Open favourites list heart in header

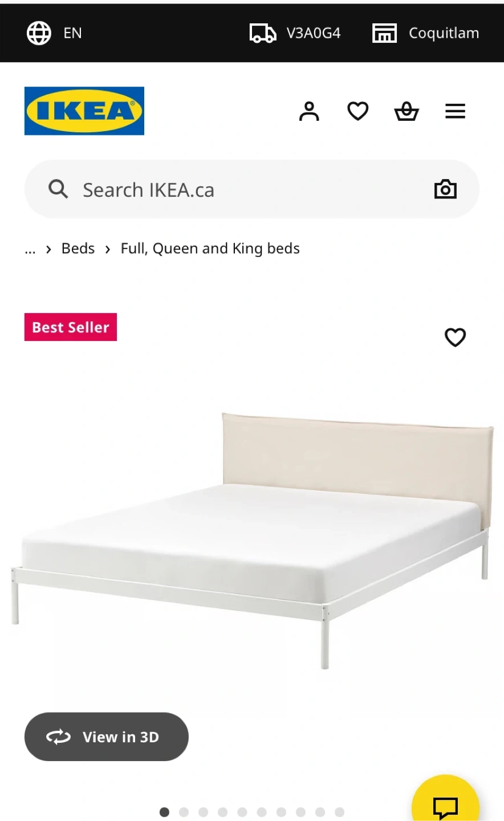pyautogui.click(x=358, y=111)
